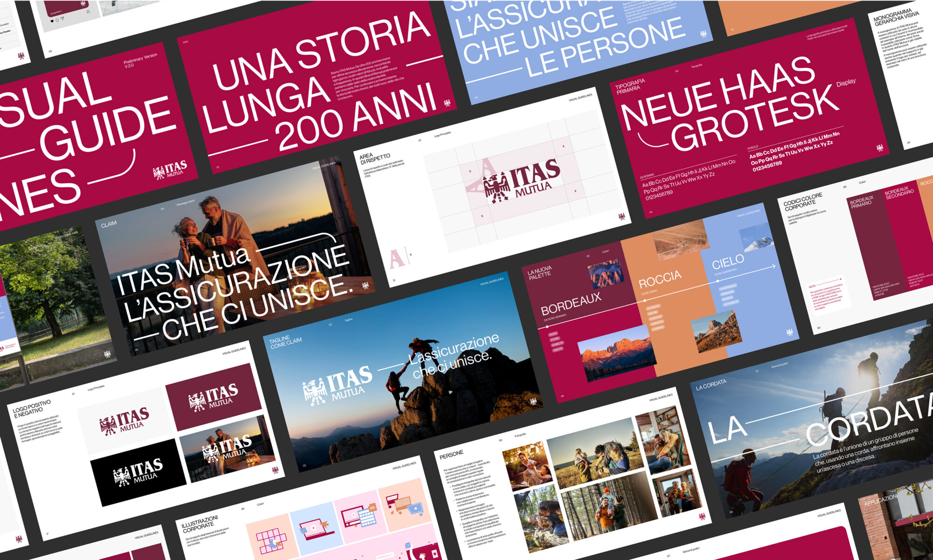Click the eagle monogram on the Claim photo slide

coord(365,285)
